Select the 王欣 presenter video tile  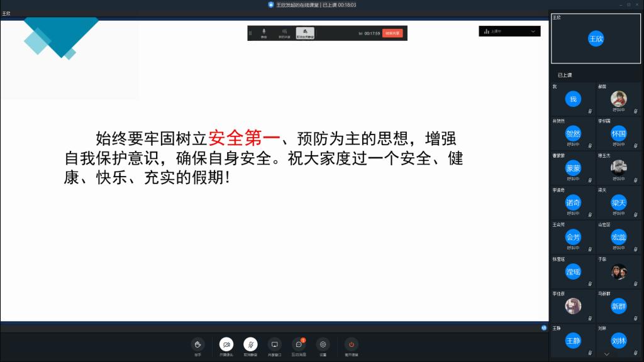click(x=596, y=38)
